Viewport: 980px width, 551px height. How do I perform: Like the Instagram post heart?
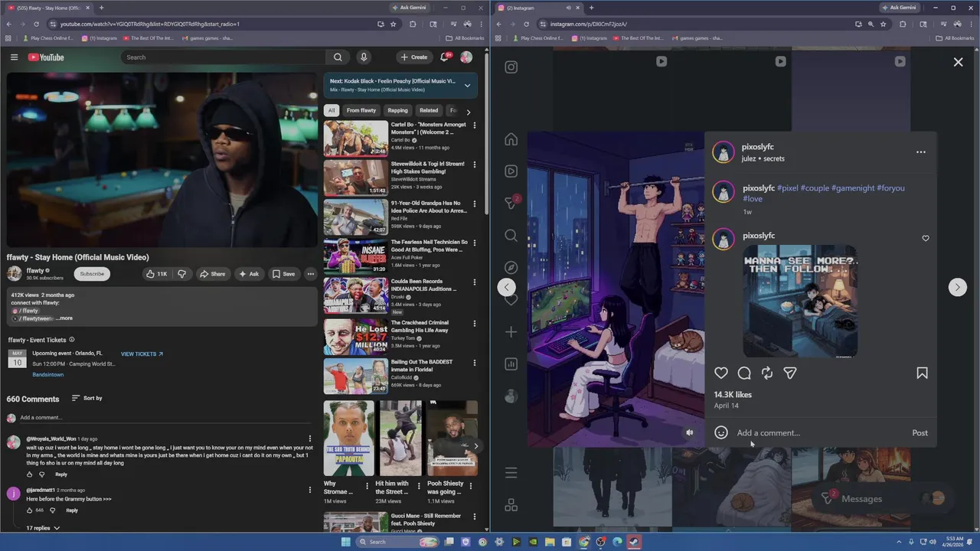[721, 373]
